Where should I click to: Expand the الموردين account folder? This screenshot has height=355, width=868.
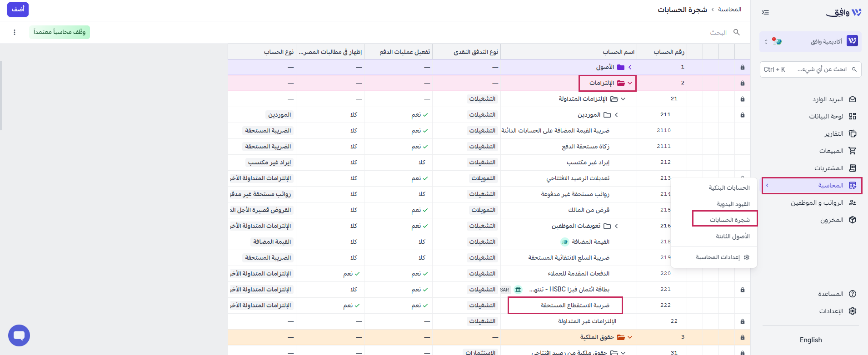[x=616, y=115]
